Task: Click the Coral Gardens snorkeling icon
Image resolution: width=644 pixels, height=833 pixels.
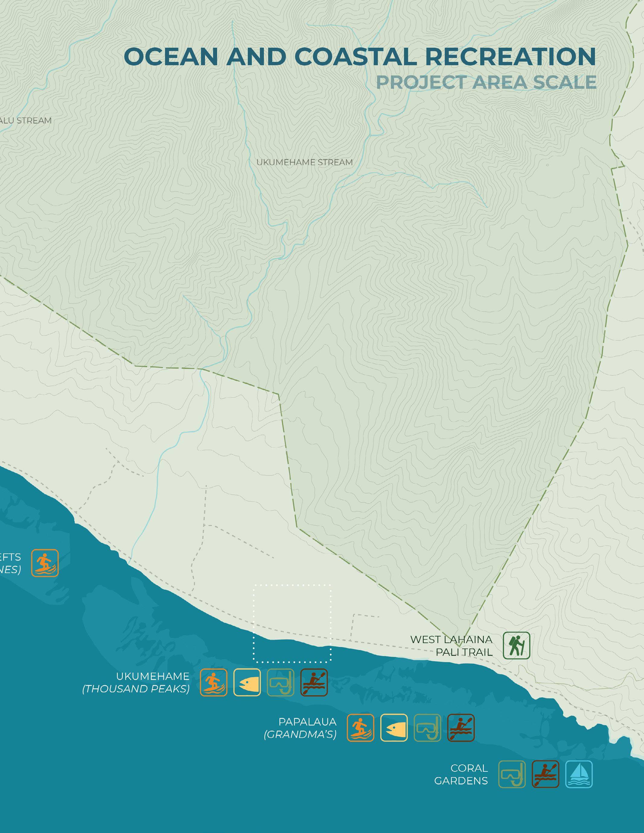Action: pos(512,774)
